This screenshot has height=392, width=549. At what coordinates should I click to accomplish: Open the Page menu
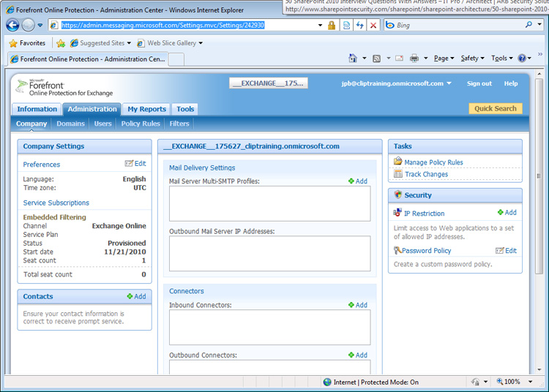point(444,59)
